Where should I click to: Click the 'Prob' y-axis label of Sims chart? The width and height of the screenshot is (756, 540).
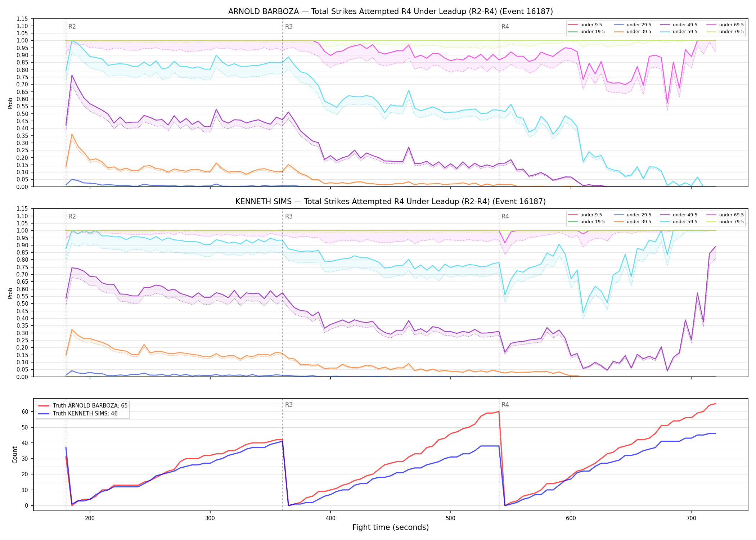[10, 293]
